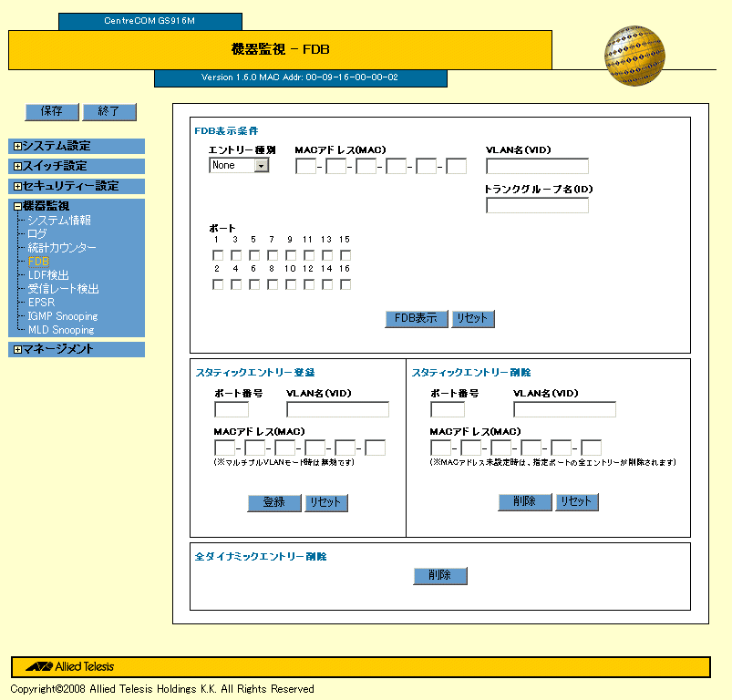Click the globe logo icon
The height and width of the screenshot is (700, 732).
(x=634, y=56)
